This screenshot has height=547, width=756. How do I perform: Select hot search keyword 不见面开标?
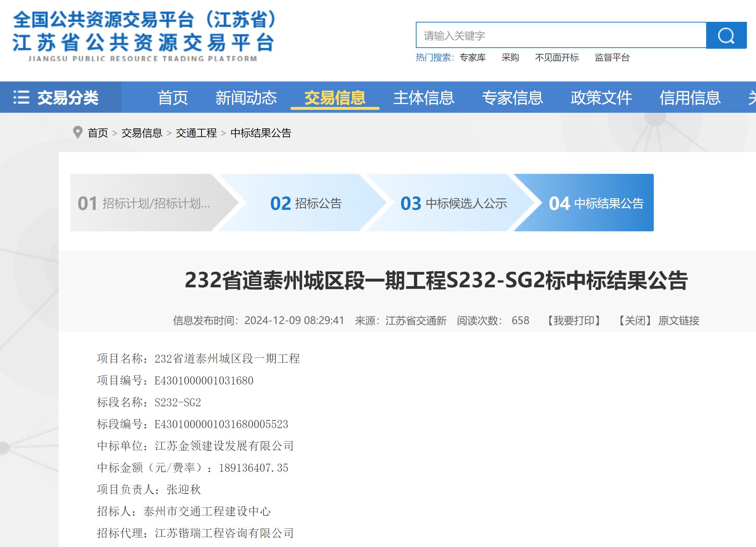point(557,57)
